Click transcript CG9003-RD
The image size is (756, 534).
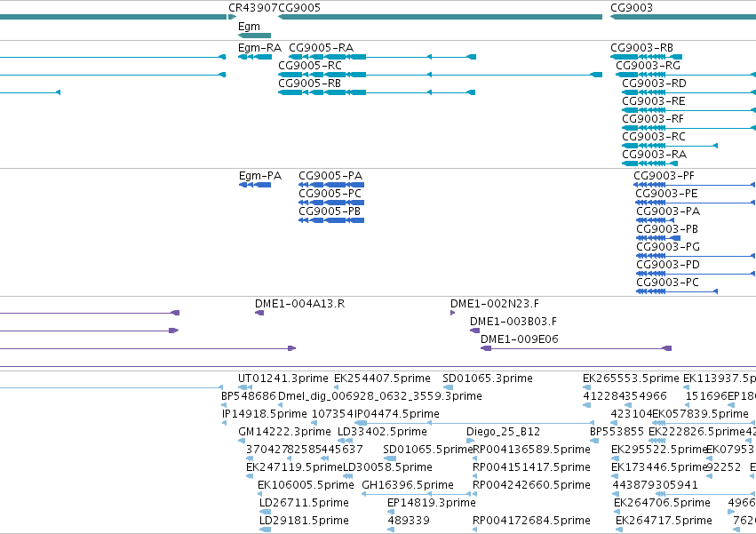(x=689, y=92)
